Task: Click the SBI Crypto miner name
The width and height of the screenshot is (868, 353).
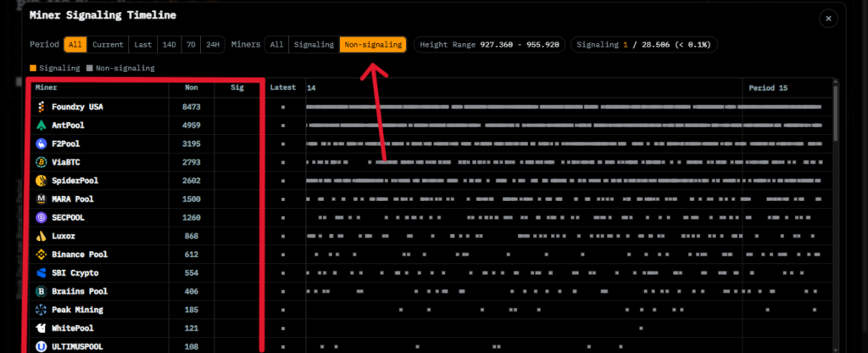Action: click(x=75, y=273)
